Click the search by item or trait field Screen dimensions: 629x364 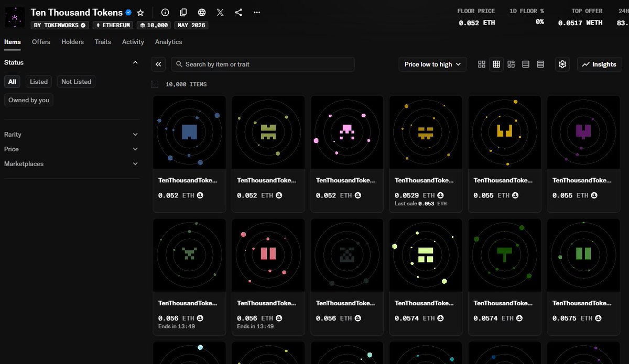coord(263,64)
